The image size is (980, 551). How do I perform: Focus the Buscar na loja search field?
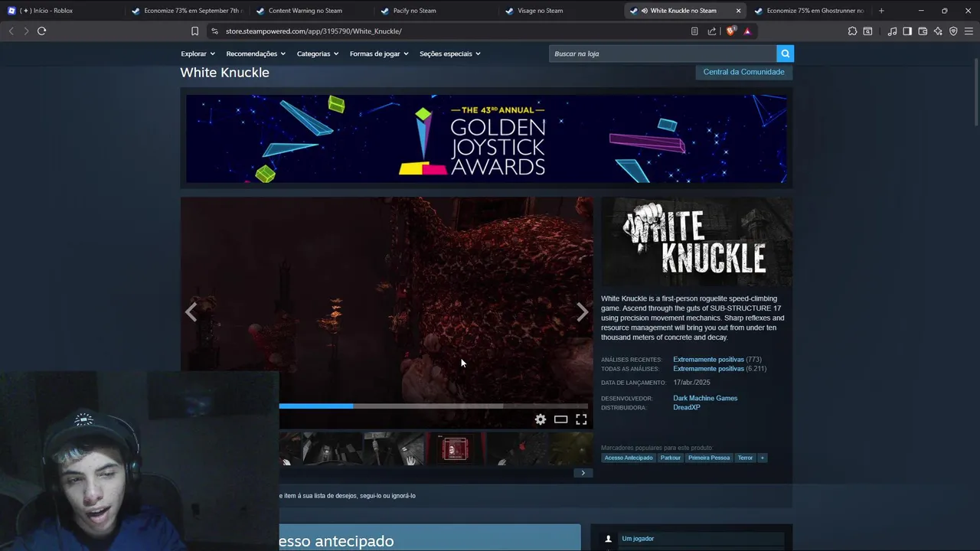click(662, 54)
